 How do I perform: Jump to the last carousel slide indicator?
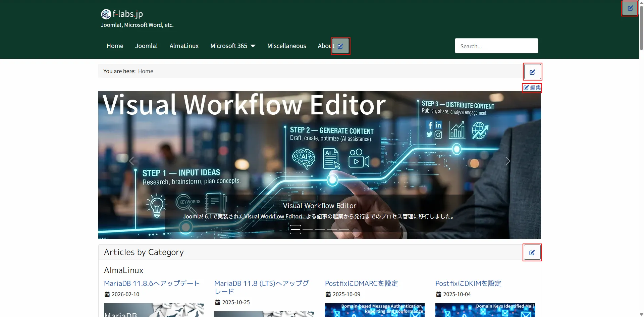tap(344, 230)
